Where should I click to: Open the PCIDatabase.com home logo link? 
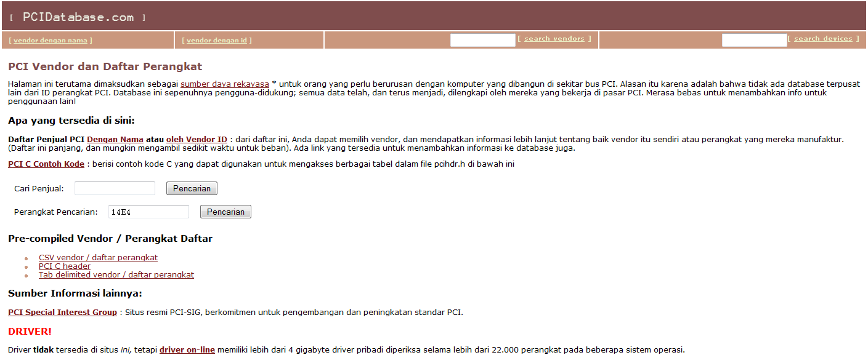click(78, 17)
